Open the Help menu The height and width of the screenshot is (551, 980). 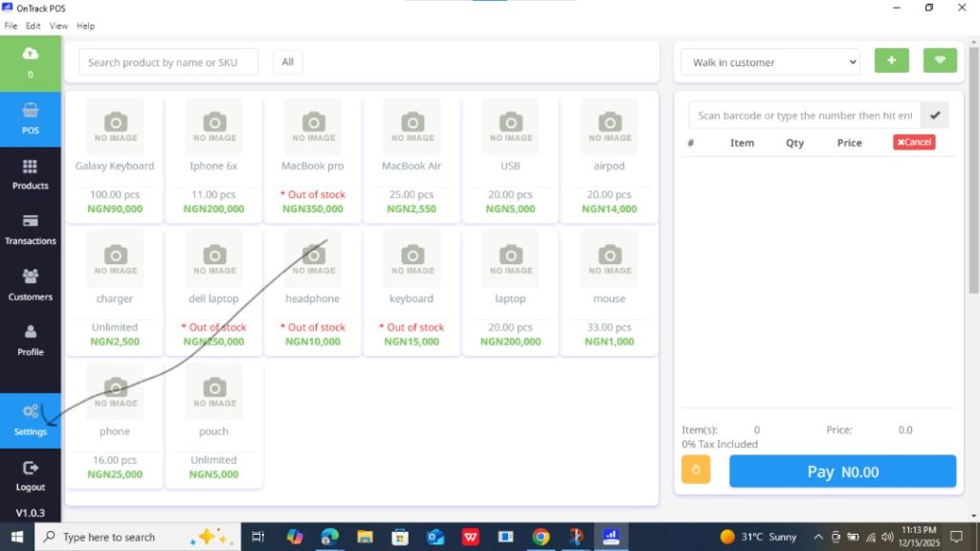(85, 26)
